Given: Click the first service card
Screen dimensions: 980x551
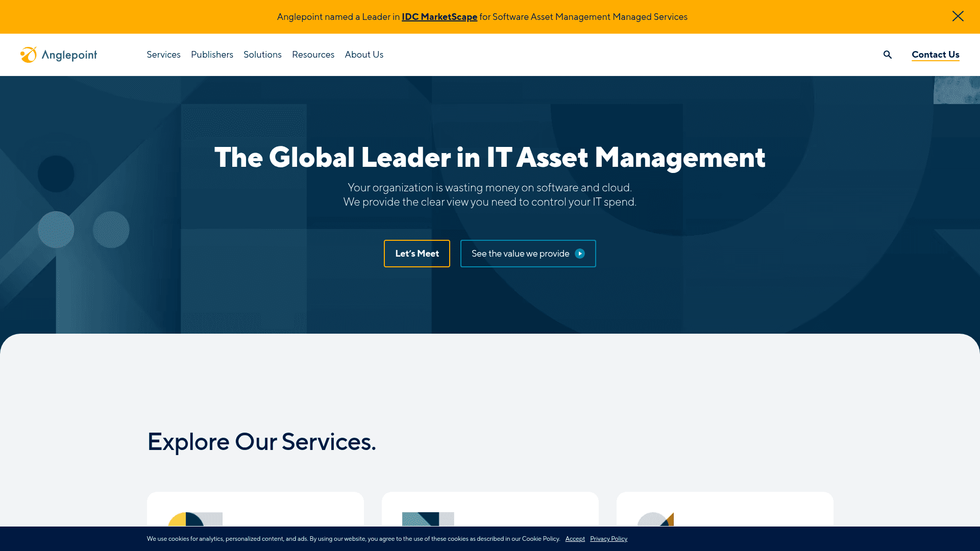Looking at the screenshot, I should (x=255, y=510).
